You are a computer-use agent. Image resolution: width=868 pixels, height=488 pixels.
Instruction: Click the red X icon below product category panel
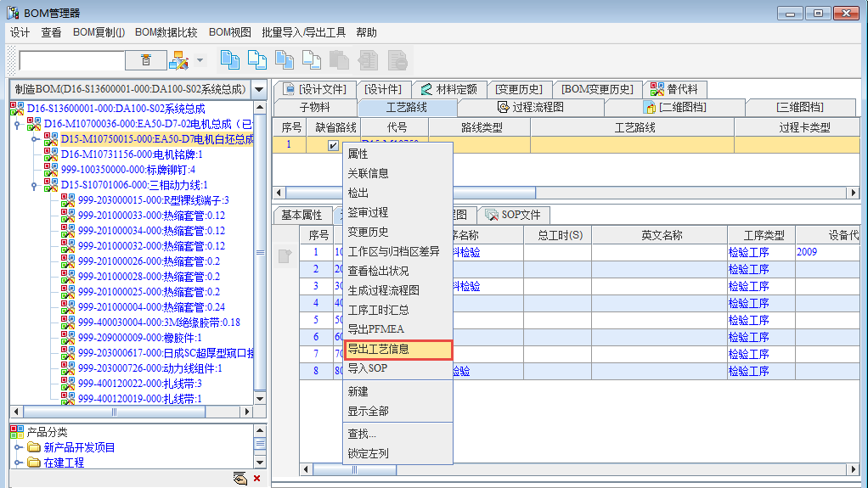pyautogui.click(x=257, y=479)
